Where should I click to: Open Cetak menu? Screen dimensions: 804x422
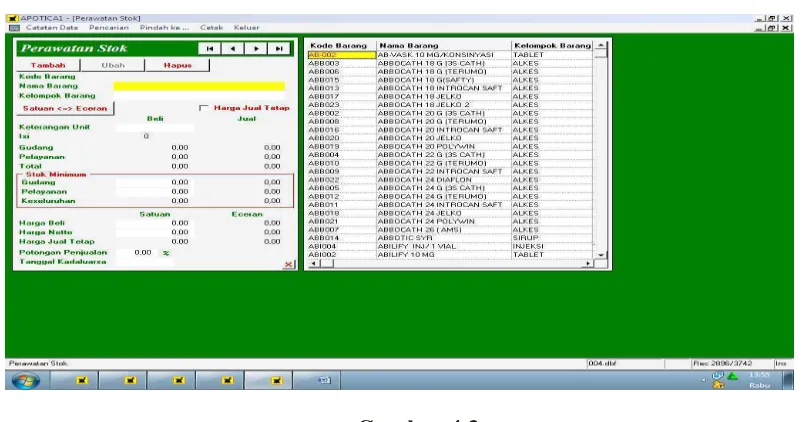pos(211,28)
